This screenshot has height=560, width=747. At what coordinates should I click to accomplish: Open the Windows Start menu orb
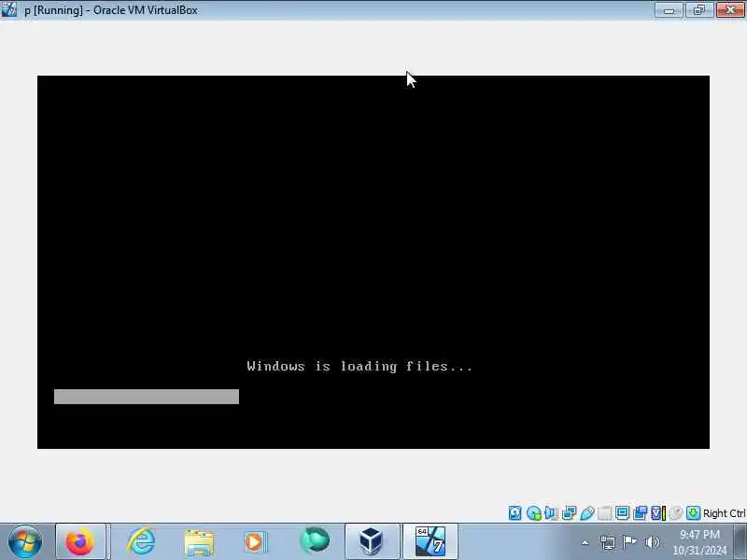click(25, 542)
